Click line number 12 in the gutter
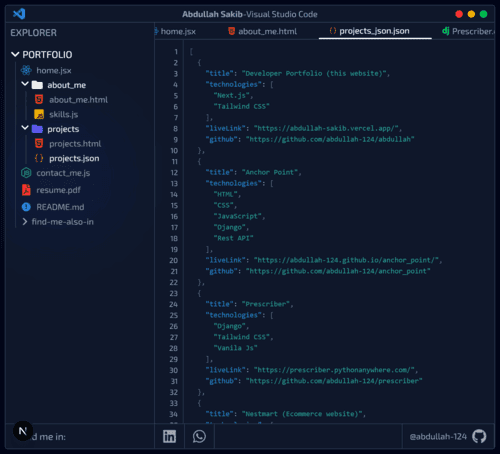Image resolution: width=500 pixels, height=454 pixels. 174,172
